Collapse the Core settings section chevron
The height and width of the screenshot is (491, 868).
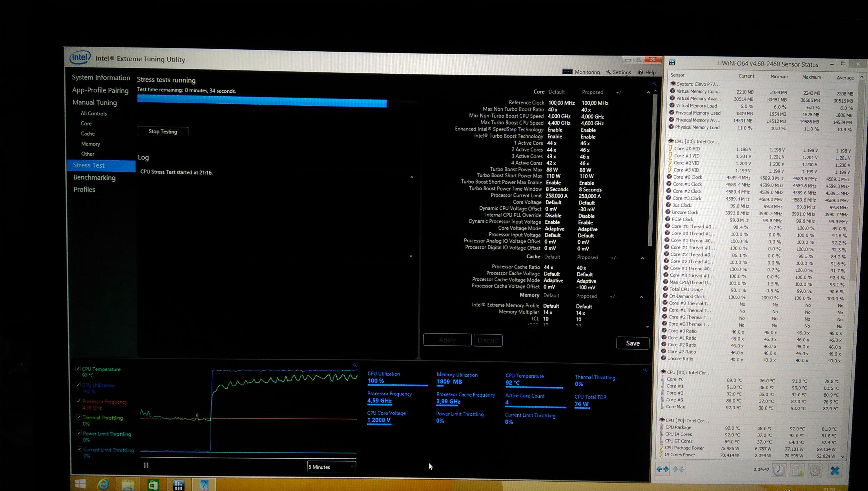648,93
